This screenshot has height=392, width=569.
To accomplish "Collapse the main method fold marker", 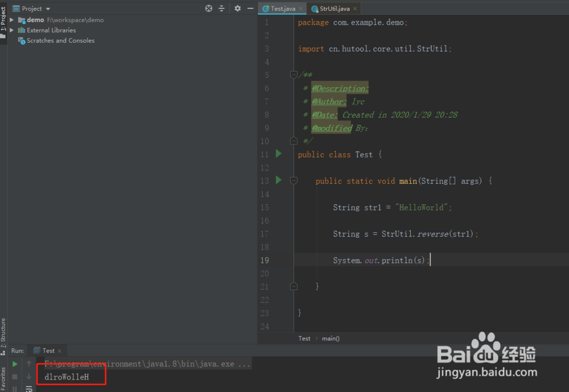I will pyautogui.click(x=294, y=180).
